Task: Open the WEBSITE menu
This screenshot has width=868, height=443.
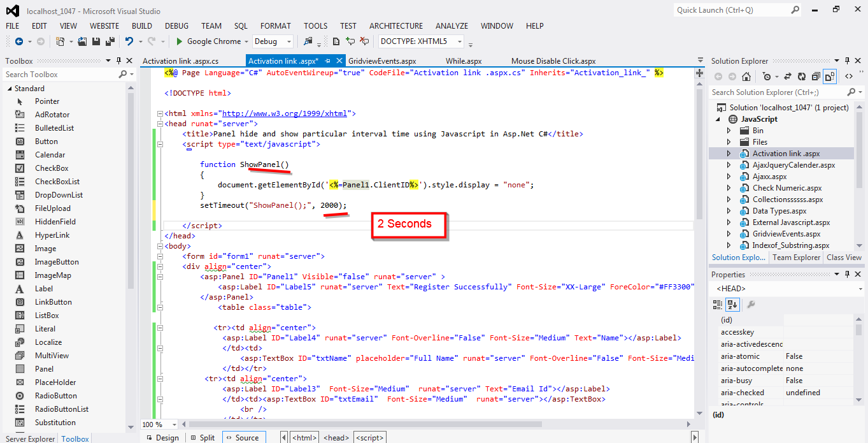Action: (104, 26)
